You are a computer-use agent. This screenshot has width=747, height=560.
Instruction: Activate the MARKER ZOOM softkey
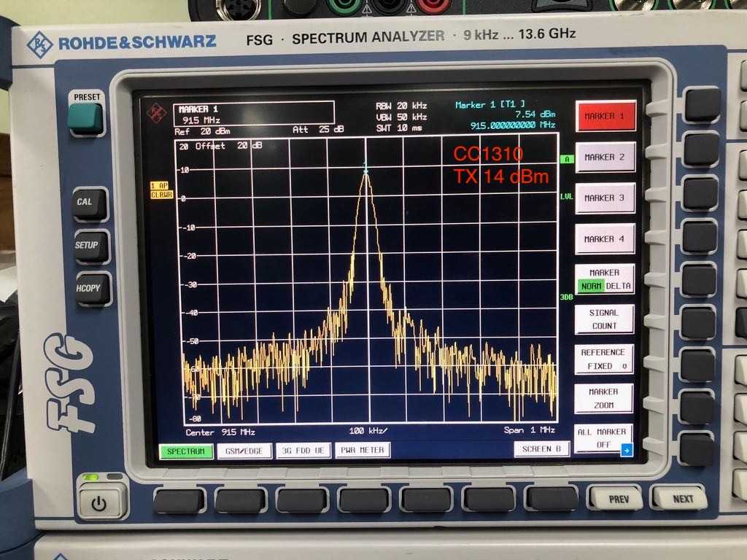[603, 399]
